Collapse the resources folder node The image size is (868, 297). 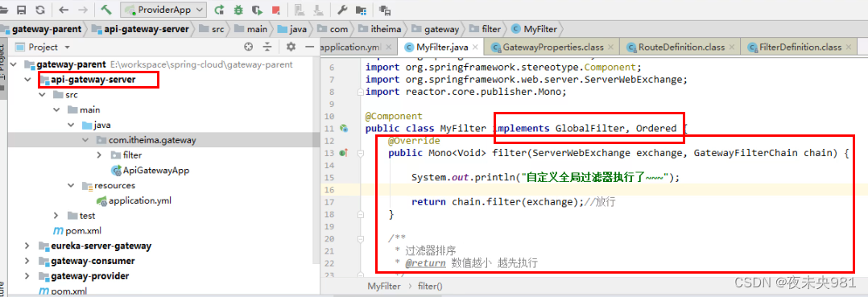[x=71, y=185]
